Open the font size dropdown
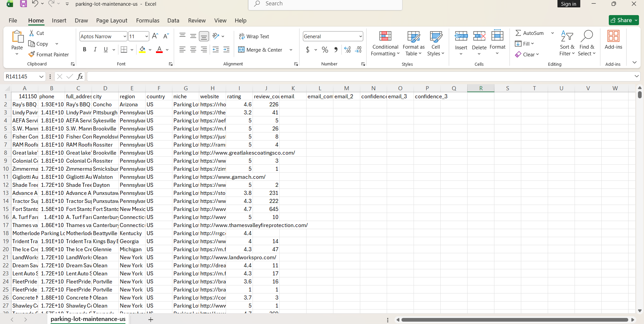 click(147, 36)
